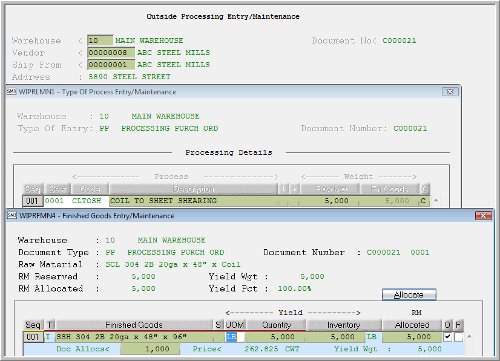500x361 pixels.
Task: Click scroll up arrow in Finished Goods grid
Action: (x=469, y=337)
